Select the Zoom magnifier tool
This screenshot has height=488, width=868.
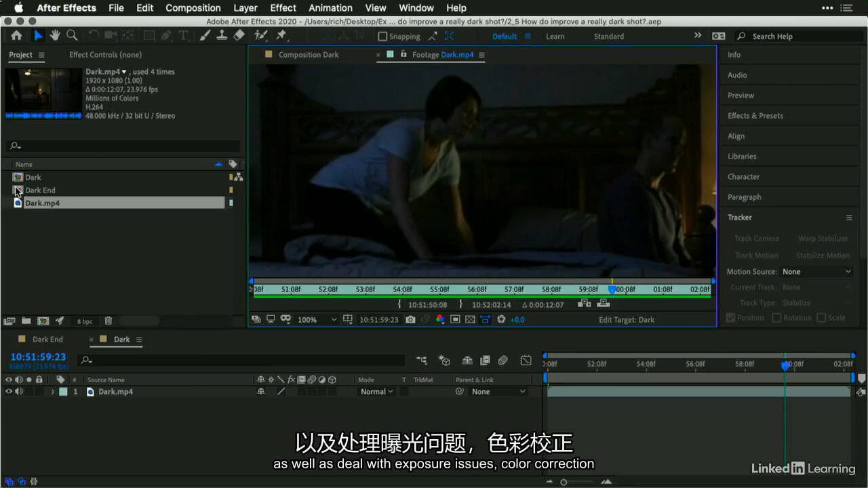point(71,36)
